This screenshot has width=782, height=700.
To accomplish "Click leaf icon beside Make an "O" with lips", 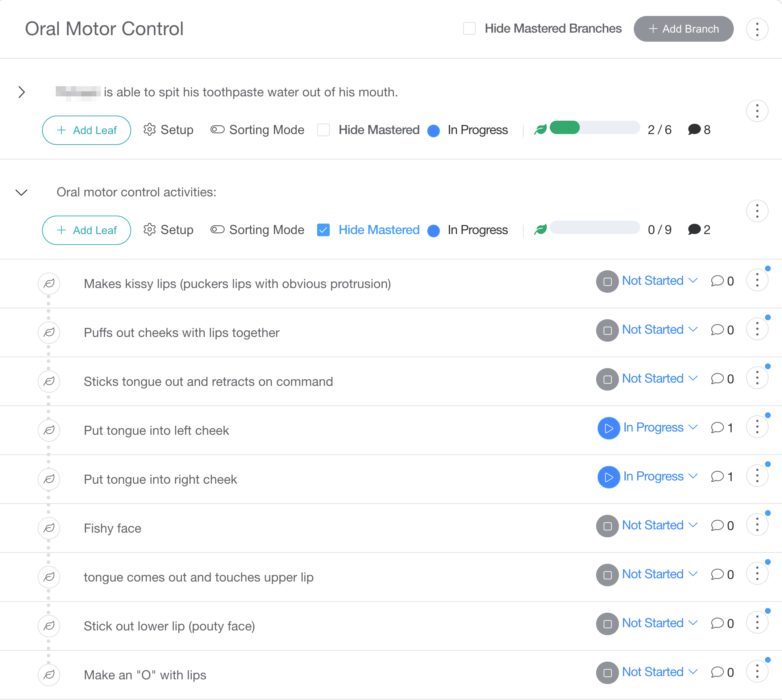I will tap(49, 675).
